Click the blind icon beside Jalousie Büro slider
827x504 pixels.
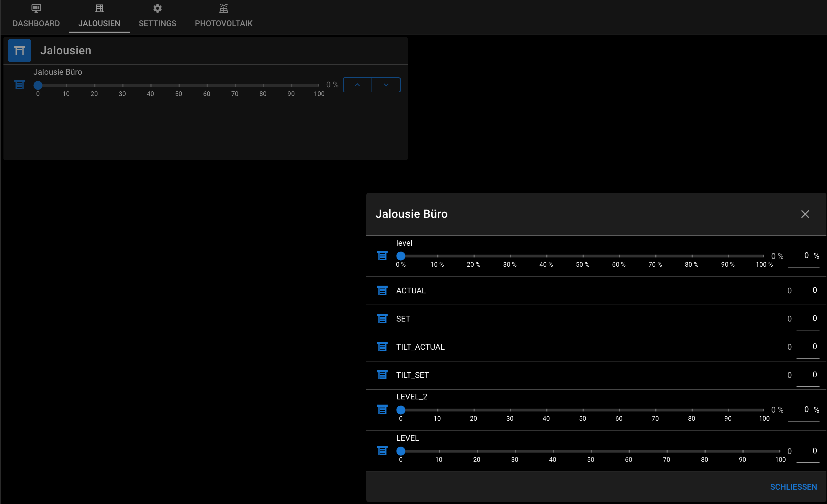20,85
